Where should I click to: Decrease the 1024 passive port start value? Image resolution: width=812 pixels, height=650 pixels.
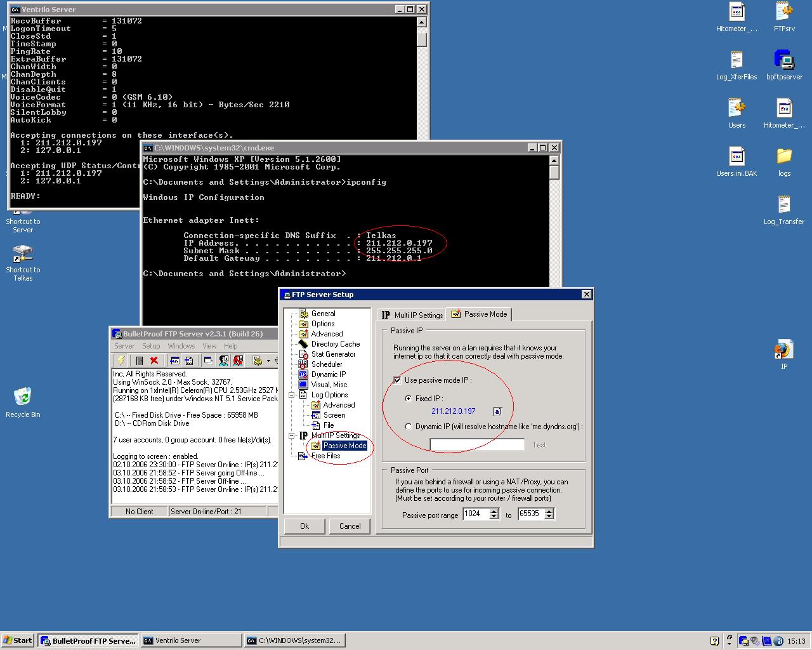click(494, 517)
